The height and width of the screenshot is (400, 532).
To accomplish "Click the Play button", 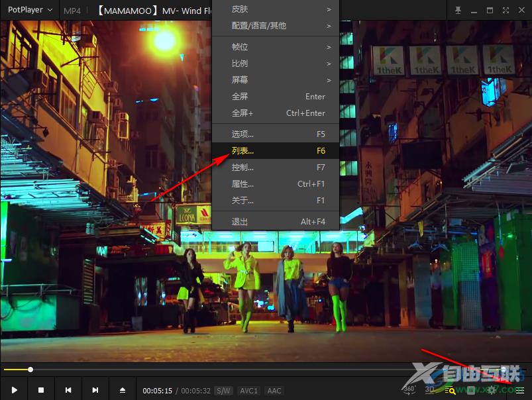I will (x=15, y=390).
